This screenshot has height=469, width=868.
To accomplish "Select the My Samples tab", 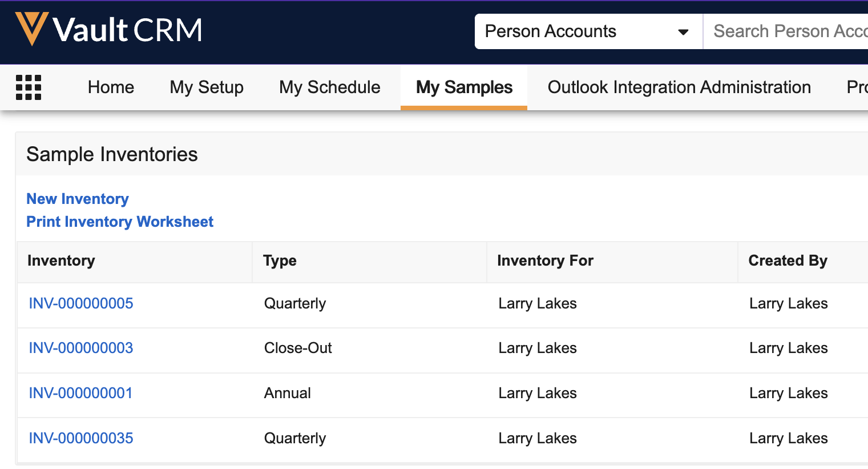I will click(x=464, y=87).
